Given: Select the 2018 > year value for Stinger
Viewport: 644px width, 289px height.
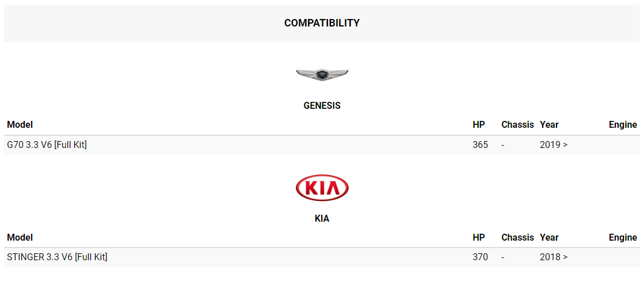Looking at the screenshot, I should click(554, 257).
